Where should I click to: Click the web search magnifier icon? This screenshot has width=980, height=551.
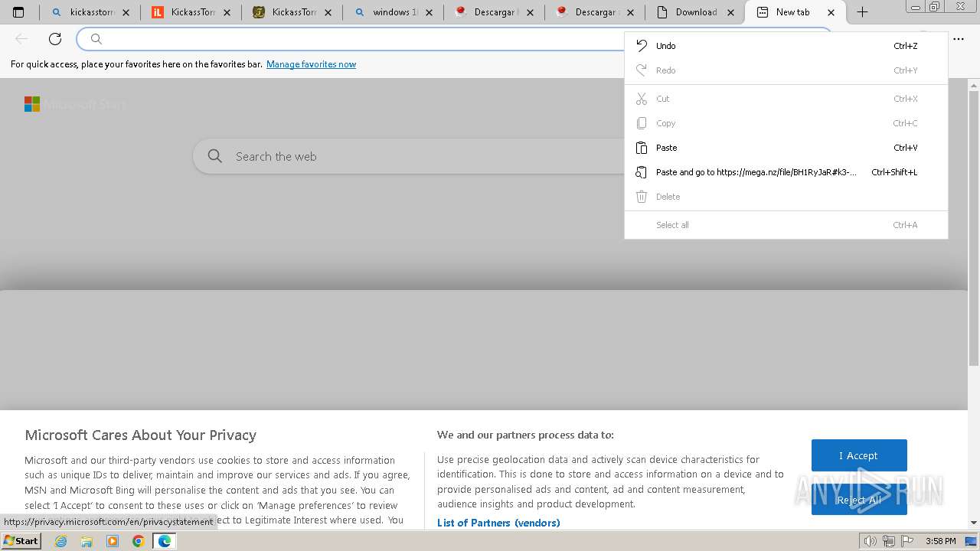click(215, 156)
